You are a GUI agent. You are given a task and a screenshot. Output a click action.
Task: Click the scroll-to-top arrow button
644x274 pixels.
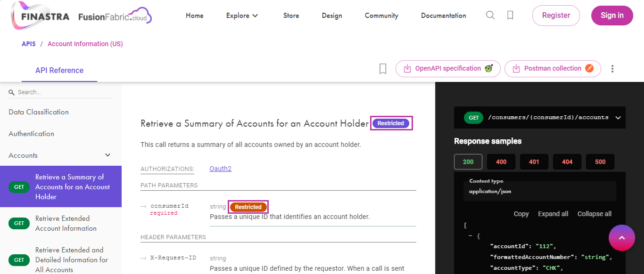pos(621,238)
